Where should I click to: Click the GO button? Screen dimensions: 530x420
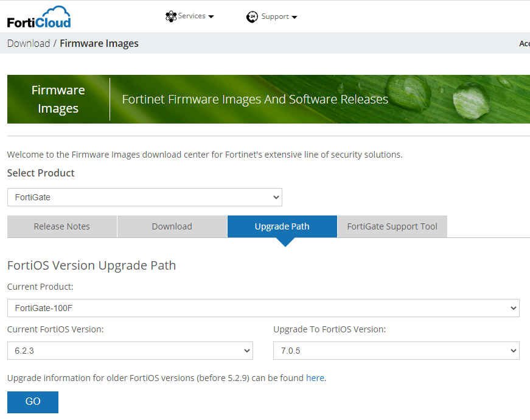(x=33, y=402)
